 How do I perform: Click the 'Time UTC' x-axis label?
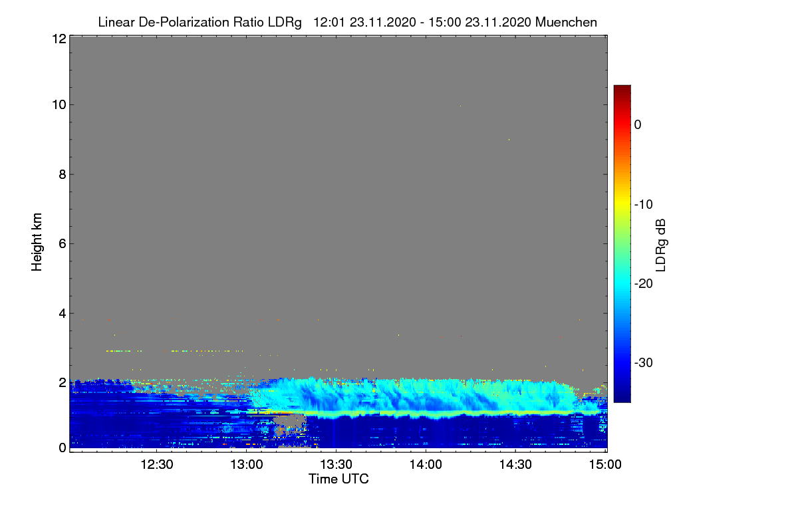pos(338,479)
